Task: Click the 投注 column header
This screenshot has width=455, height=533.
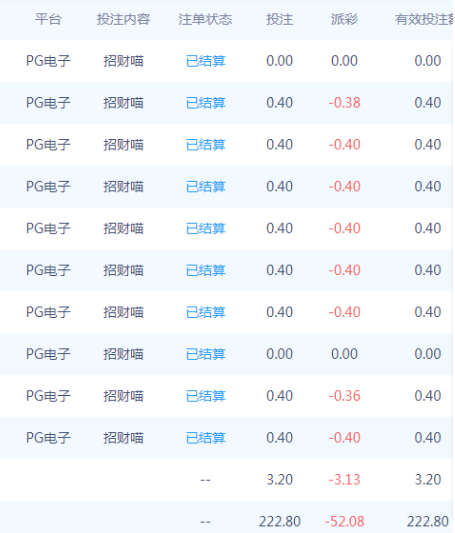Action: coord(279,19)
